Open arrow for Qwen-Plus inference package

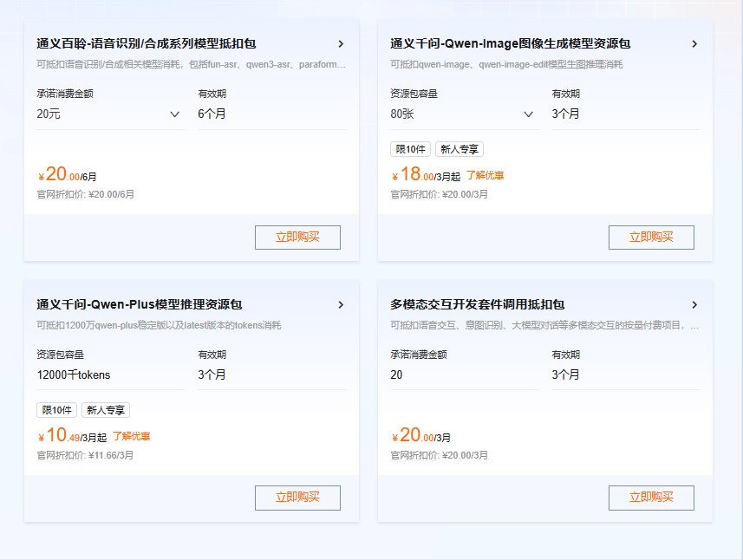(x=341, y=304)
